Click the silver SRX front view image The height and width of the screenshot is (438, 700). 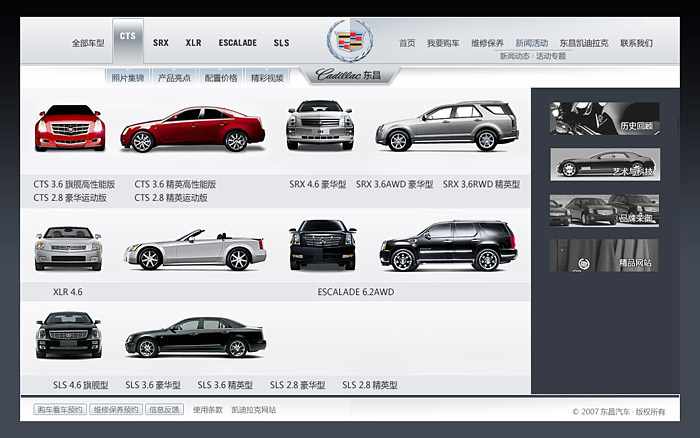click(320, 125)
